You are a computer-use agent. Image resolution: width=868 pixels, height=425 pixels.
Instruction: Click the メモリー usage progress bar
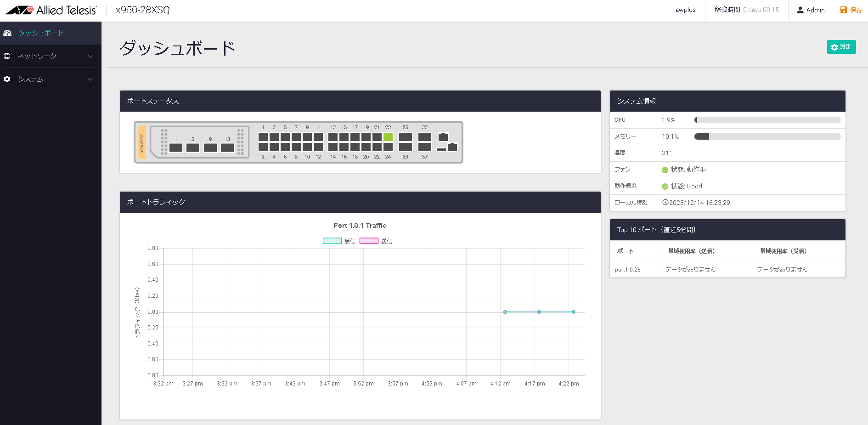(767, 136)
